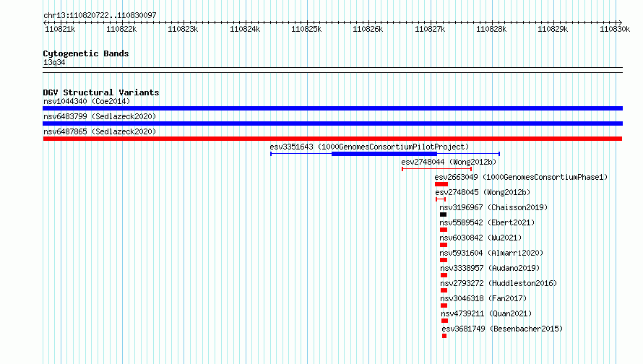Select the 13q34 band label

click(x=54, y=62)
